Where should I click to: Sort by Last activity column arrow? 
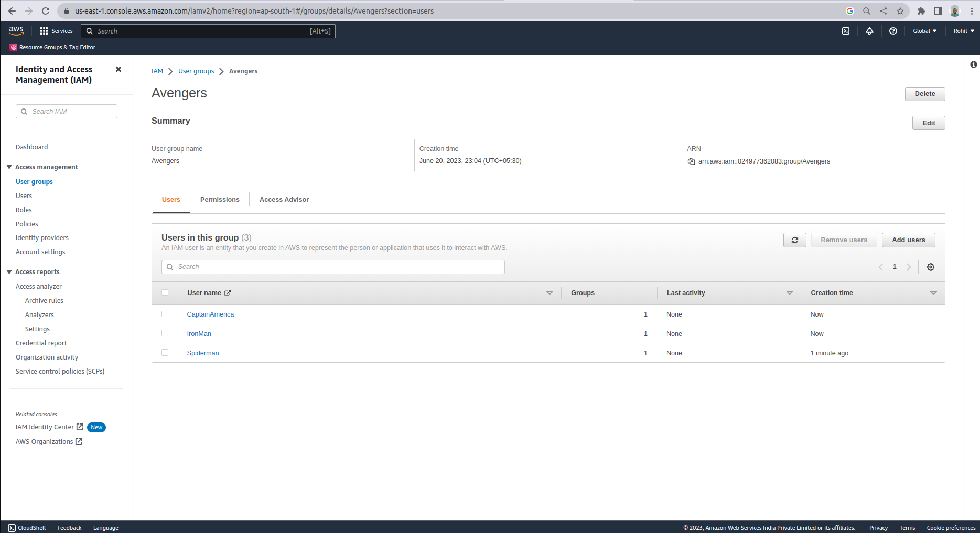pyautogui.click(x=790, y=293)
